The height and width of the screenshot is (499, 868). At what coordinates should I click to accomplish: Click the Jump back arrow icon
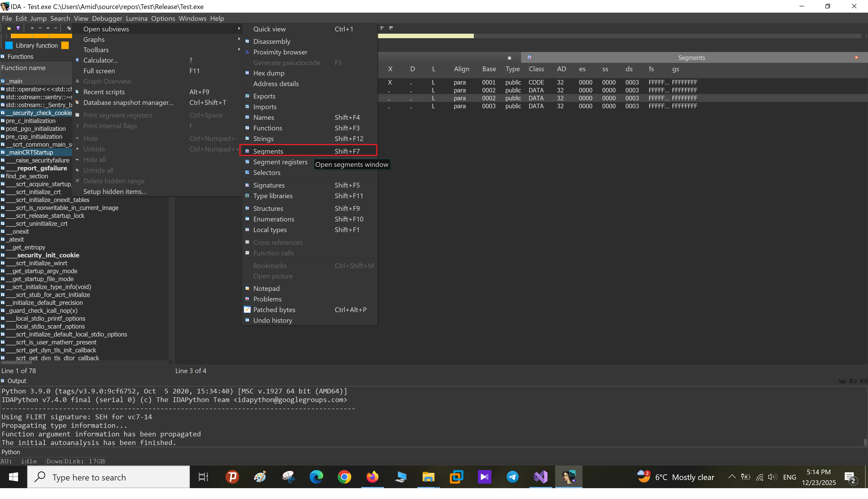[32, 28]
